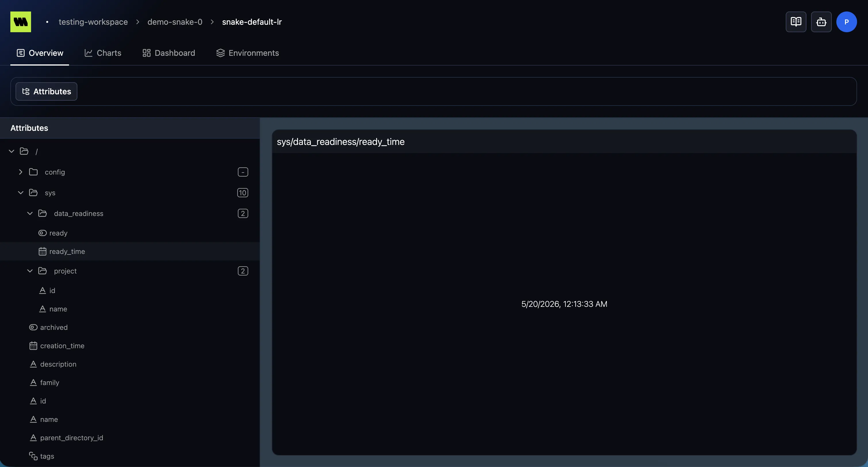The width and height of the screenshot is (868, 467).
Task: Click the data_readiness count badge 2
Action: [x=243, y=213]
